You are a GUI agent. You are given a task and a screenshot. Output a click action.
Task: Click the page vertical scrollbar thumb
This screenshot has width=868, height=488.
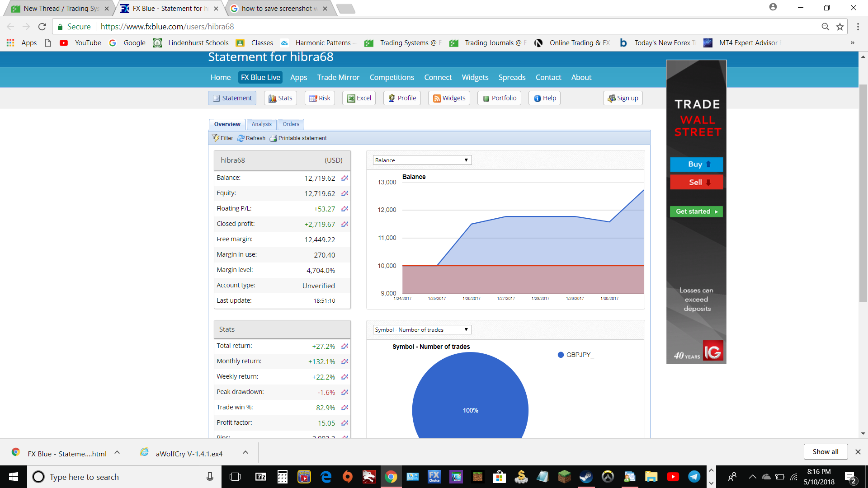(x=863, y=193)
